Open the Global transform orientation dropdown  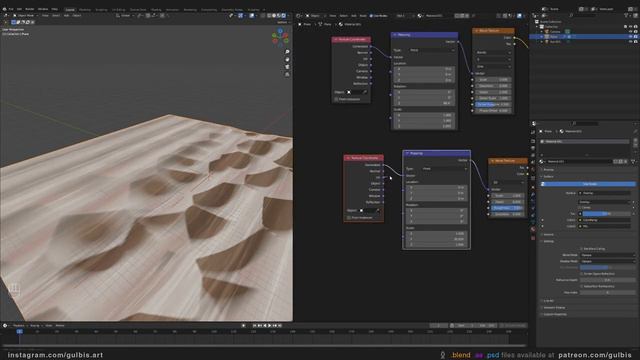pyautogui.click(x=124, y=16)
